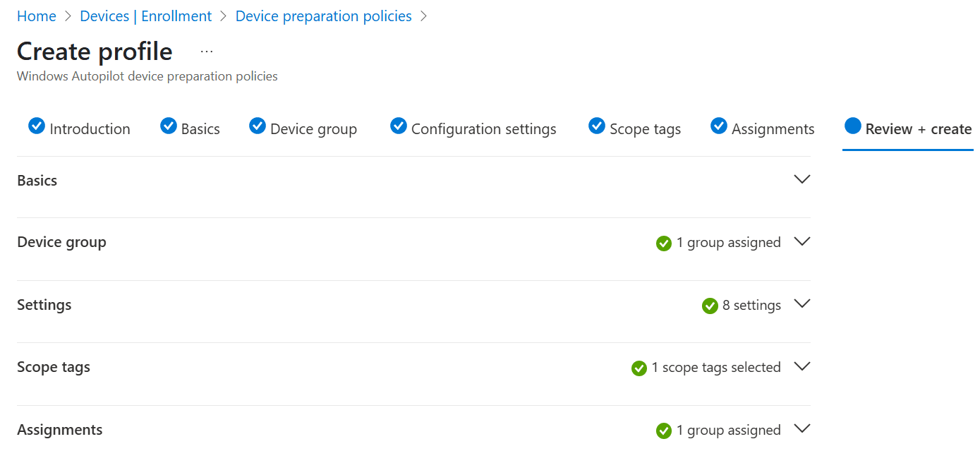980x475 pixels.
Task: Open the more options ellipsis beside Create profile
Action: pos(207,52)
